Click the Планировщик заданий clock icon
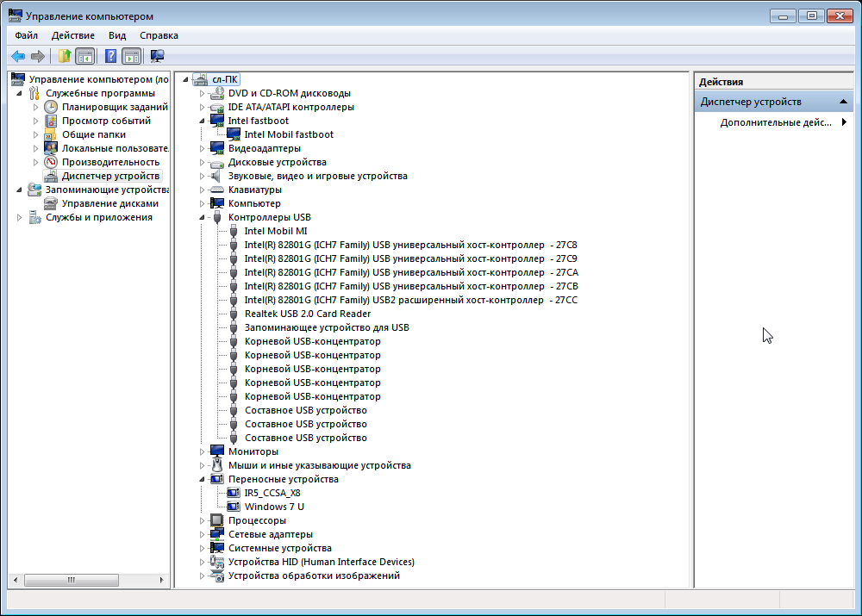 coord(51,107)
